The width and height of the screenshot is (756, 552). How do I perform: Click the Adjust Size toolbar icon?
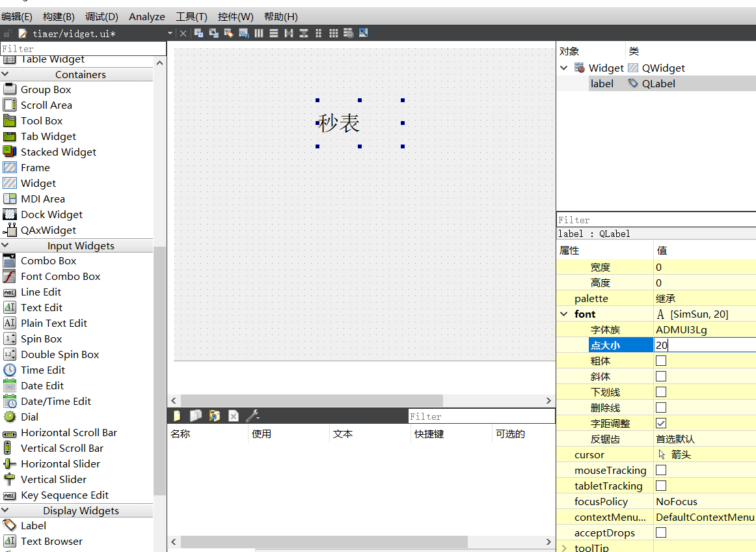point(364,33)
